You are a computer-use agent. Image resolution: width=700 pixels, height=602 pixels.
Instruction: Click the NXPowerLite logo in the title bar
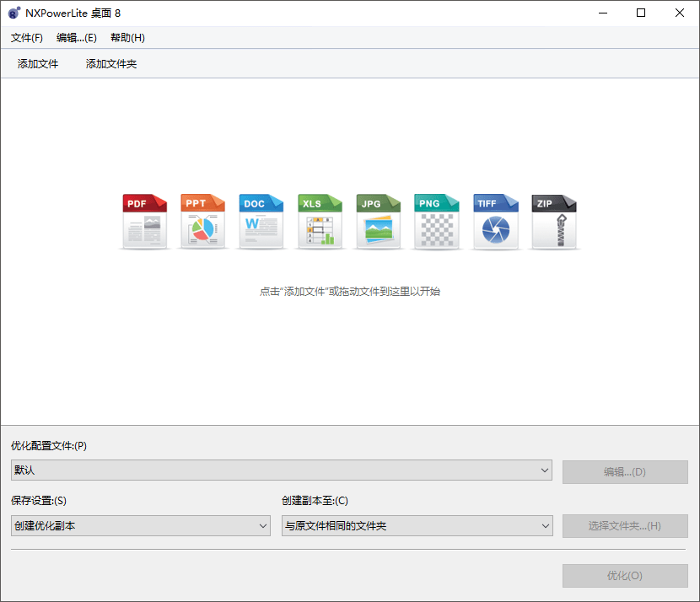tap(13, 13)
